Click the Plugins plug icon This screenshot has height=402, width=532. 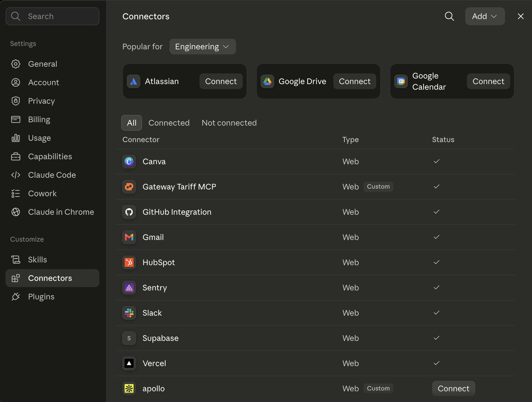[16, 297]
